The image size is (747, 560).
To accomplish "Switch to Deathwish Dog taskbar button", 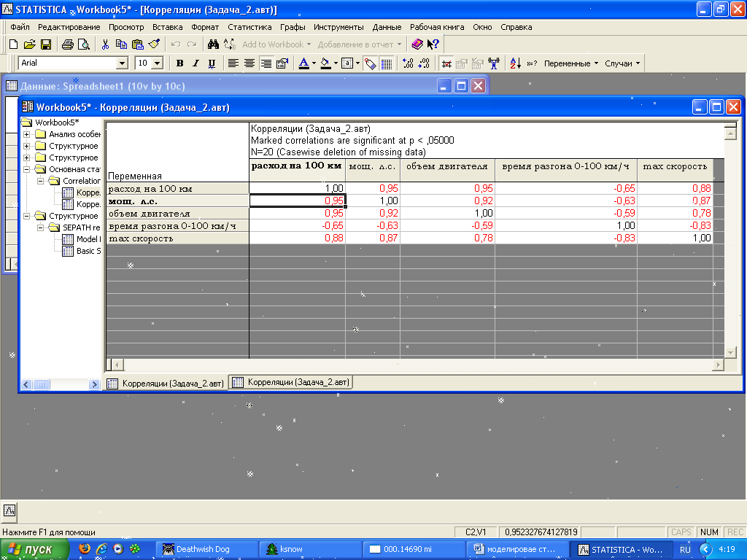I will tap(208, 549).
